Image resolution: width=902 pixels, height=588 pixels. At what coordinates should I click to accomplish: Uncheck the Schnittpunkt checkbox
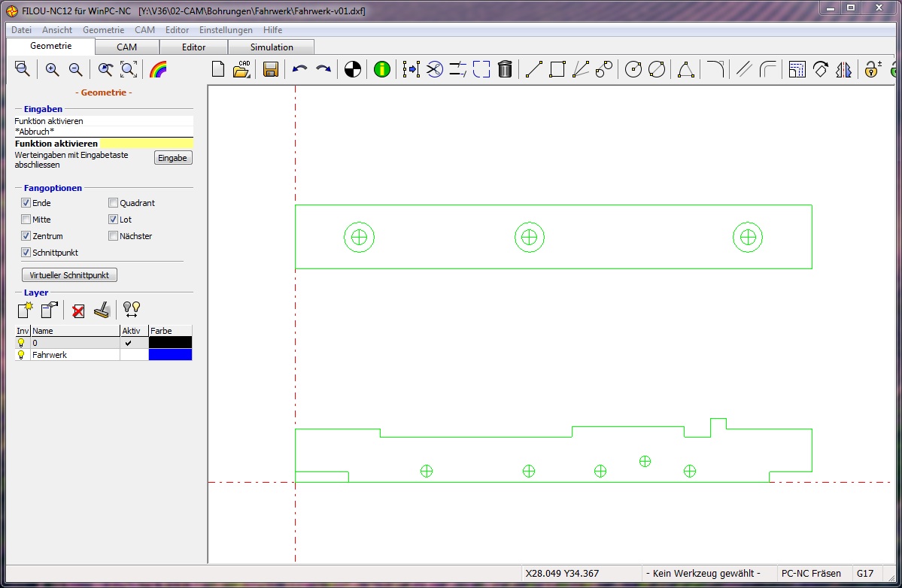point(26,253)
